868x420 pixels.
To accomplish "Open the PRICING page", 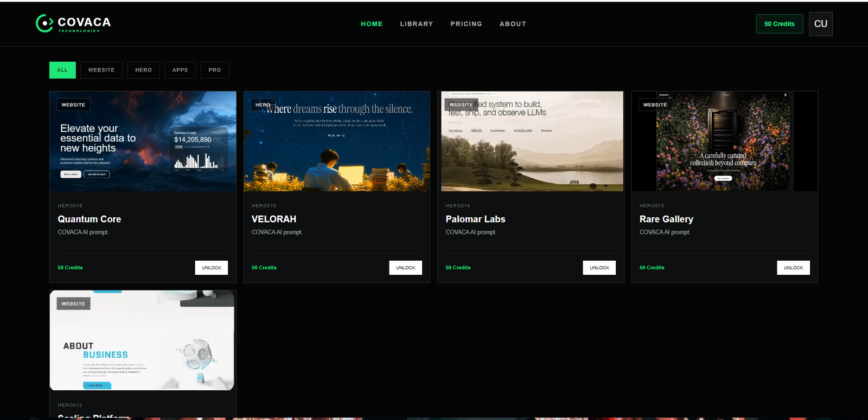I will click(x=466, y=24).
